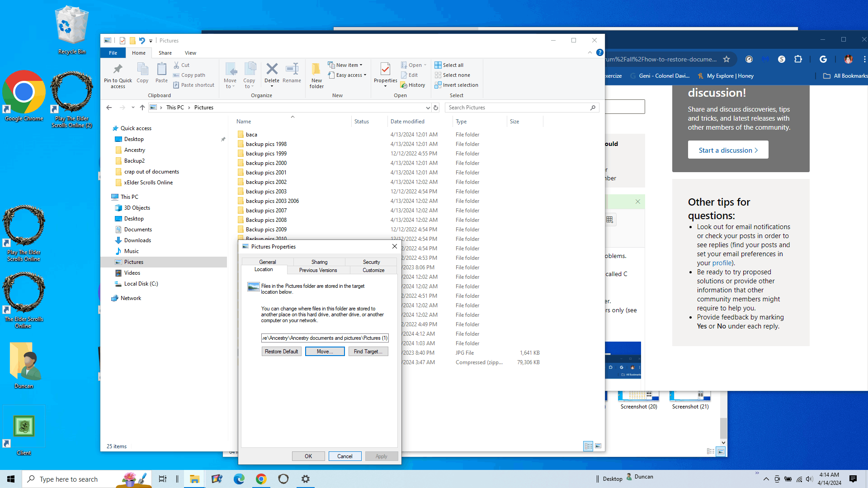Sort by Date modified column header

[407, 122]
